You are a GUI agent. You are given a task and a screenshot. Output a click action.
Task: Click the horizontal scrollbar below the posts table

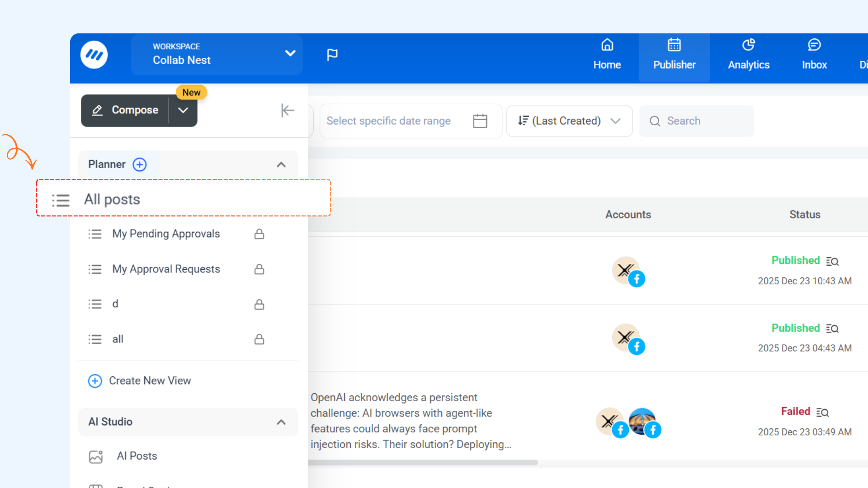pyautogui.click(x=423, y=463)
